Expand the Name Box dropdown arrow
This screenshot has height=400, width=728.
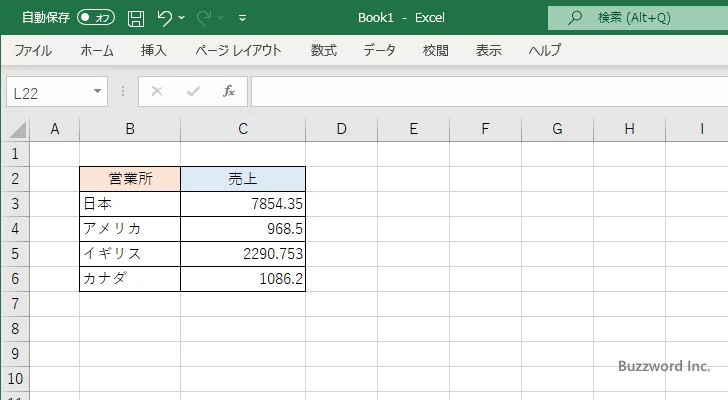point(98,91)
